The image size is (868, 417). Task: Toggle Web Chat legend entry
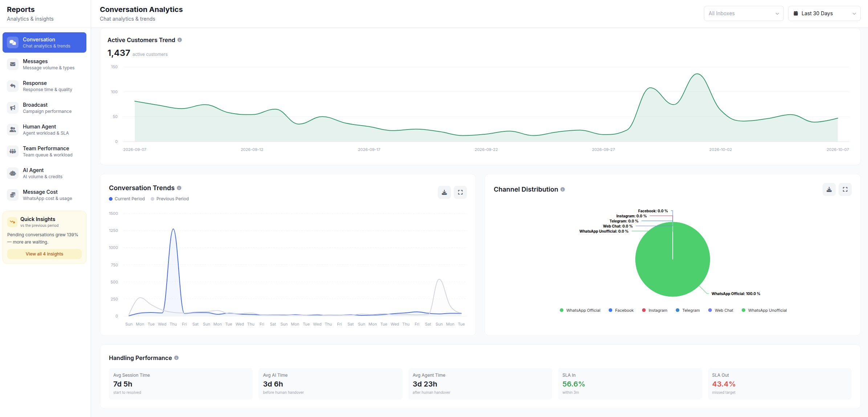tap(721, 310)
